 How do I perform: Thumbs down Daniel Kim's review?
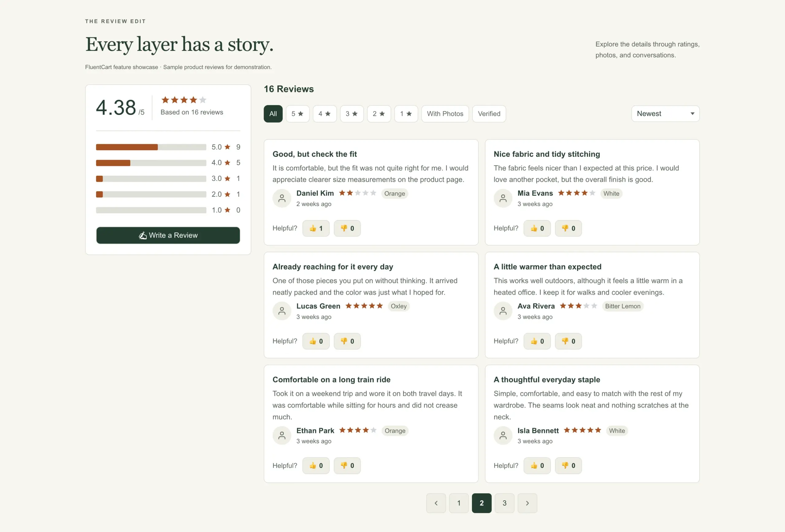(347, 228)
